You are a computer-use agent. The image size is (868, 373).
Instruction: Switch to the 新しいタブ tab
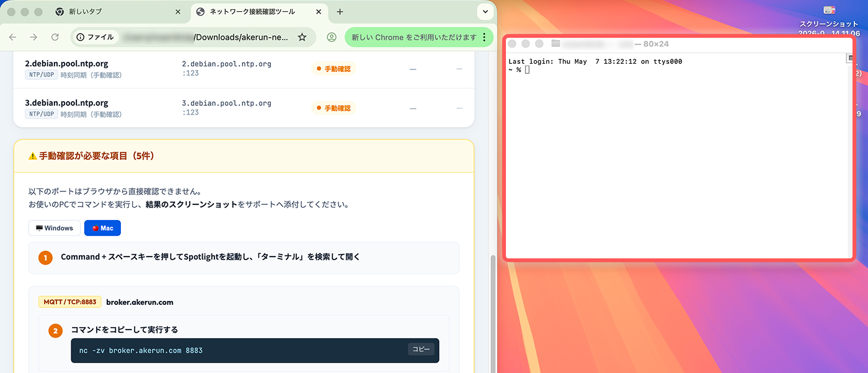pyautogui.click(x=118, y=12)
